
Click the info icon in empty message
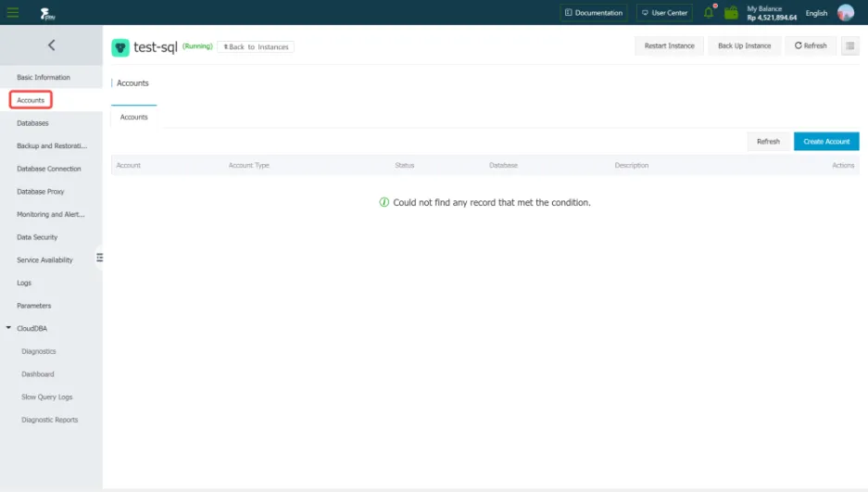tap(384, 202)
